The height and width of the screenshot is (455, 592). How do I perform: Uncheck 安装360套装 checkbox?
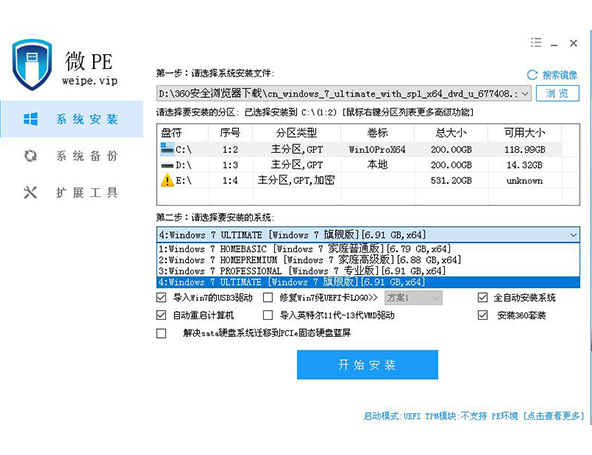click(x=483, y=315)
